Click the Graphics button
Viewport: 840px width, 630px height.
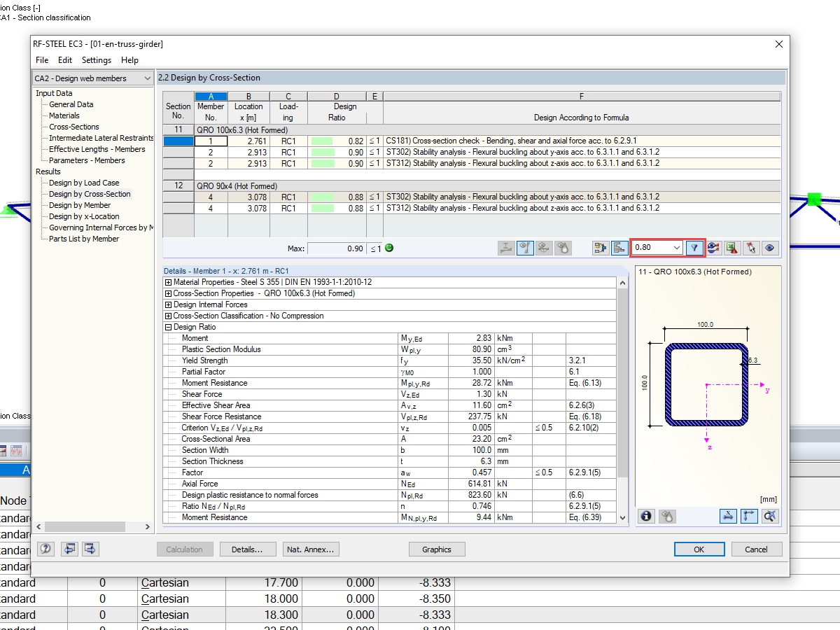[x=437, y=549]
